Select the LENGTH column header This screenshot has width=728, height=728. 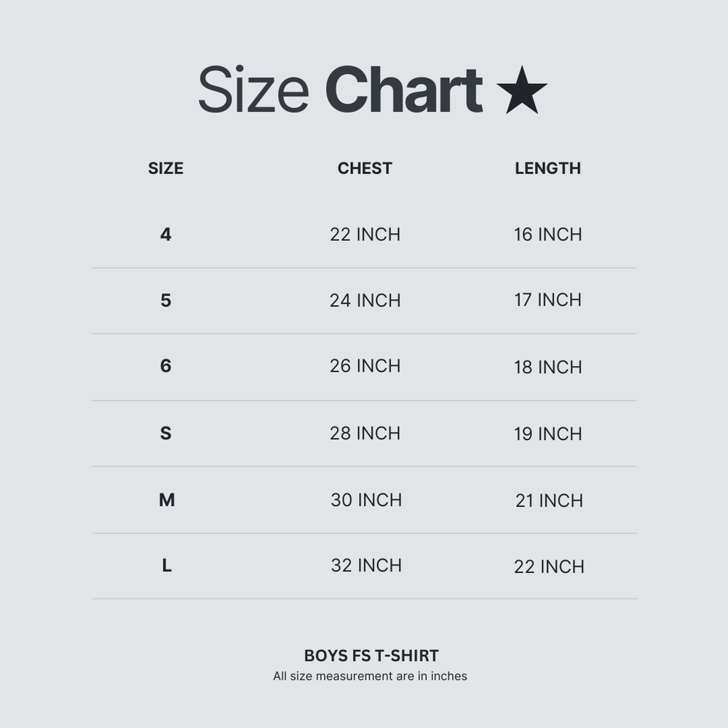(547, 168)
